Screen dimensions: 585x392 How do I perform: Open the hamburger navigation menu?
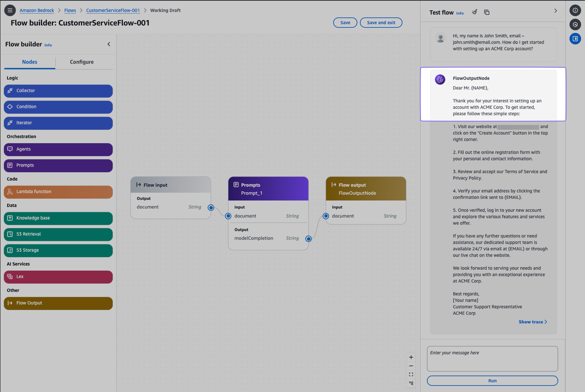pos(10,10)
